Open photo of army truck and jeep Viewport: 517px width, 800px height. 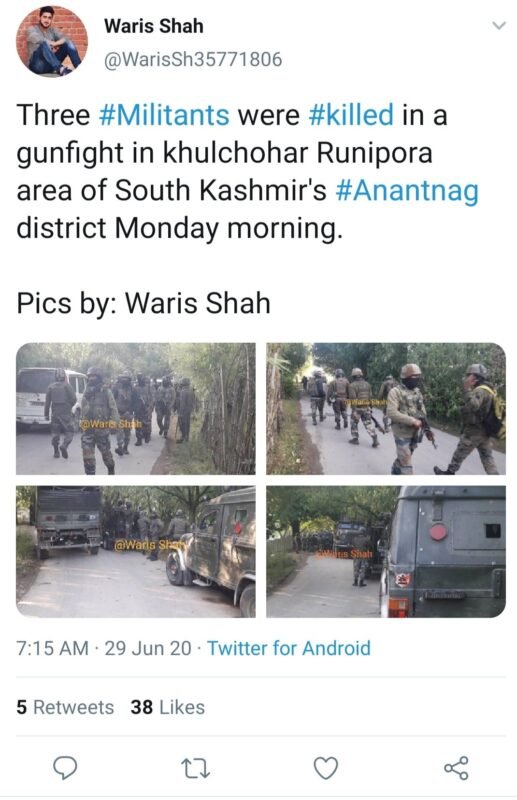136,552
